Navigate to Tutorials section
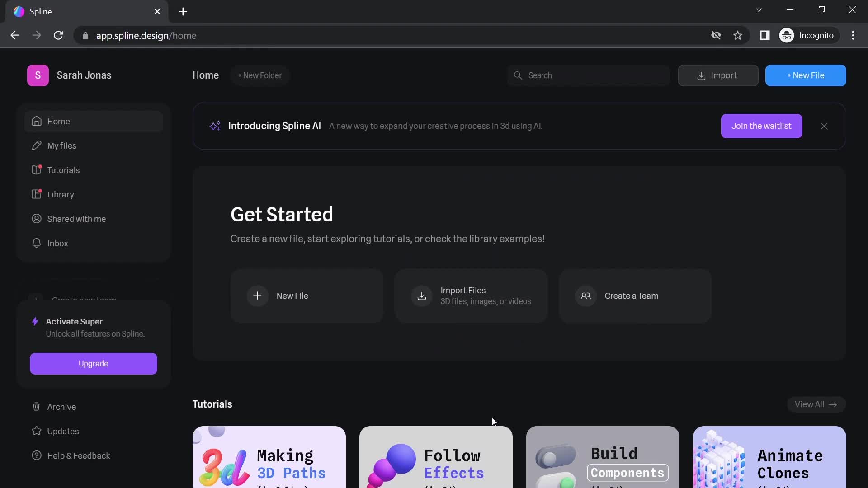The height and width of the screenshot is (488, 868). click(63, 170)
